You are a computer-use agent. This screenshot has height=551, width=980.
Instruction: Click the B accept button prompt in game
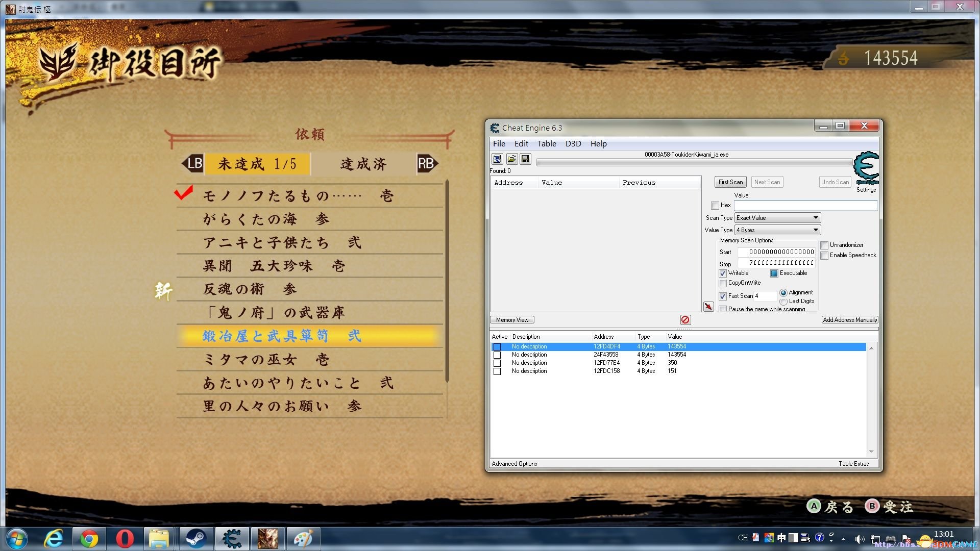point(872,506)
